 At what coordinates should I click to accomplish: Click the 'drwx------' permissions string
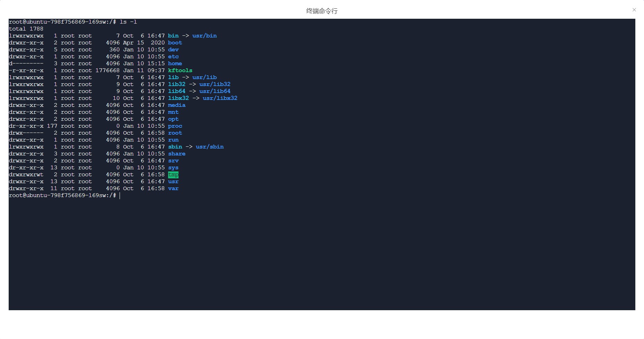(x=26, y=133)
